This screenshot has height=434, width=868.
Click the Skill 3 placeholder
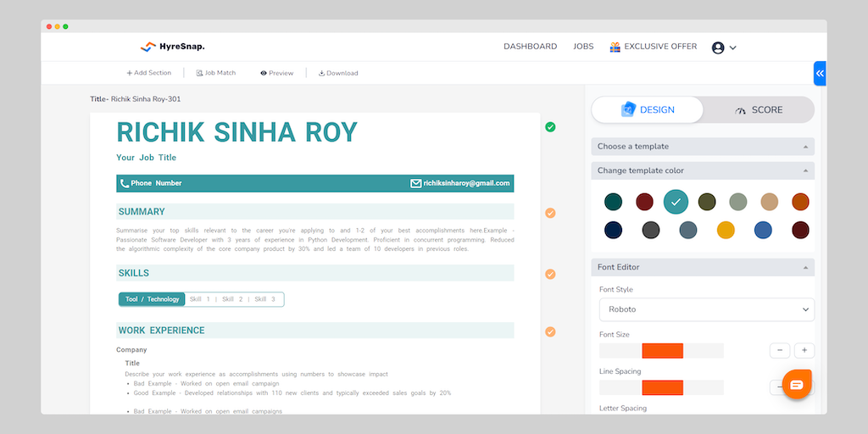(x=264, y=299)
